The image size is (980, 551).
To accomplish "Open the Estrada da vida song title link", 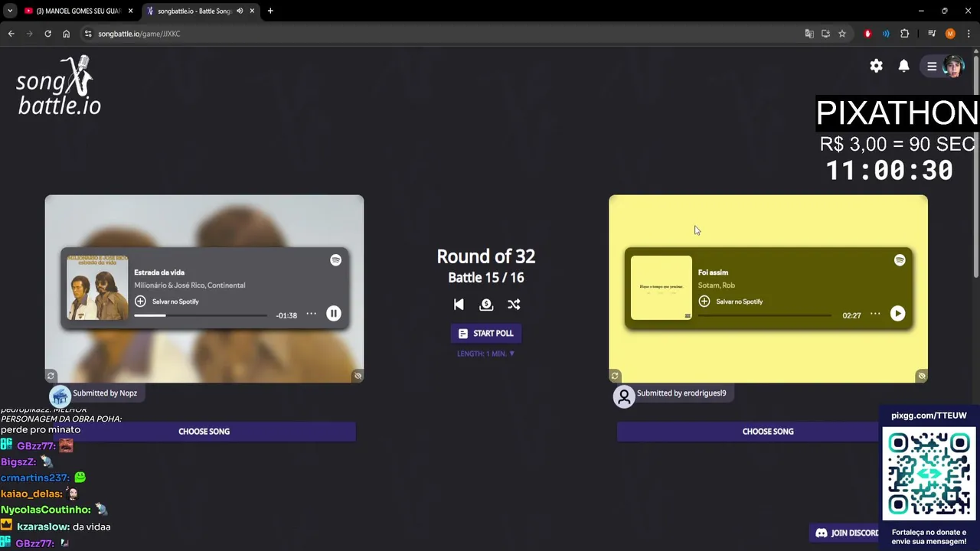I will [x=159, y=272].
